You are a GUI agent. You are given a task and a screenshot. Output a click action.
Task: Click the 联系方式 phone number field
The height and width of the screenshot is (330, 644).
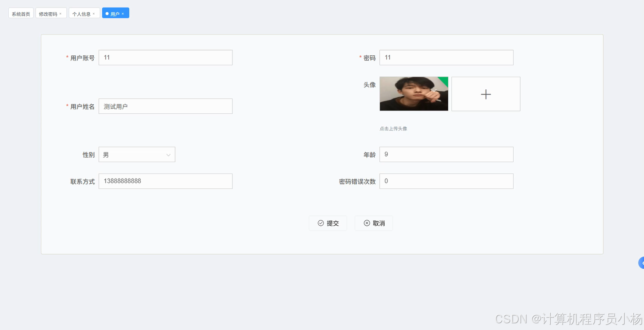pyautogui.click(x=166, y=181)
